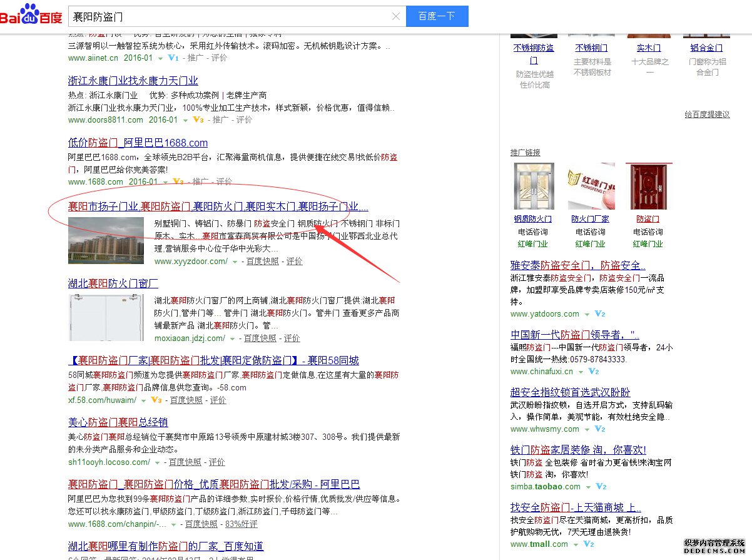The height and width of the screenshot is (560, 752).
Task: Click red 防盗门 ad image
Action: click(648, 186)
